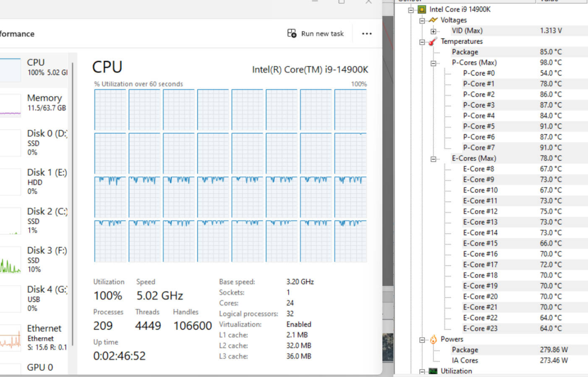The width and height of the screenshot is (588, 377).
Task: Select Memory in the performance sidebar
Action: tap(33, 105)
